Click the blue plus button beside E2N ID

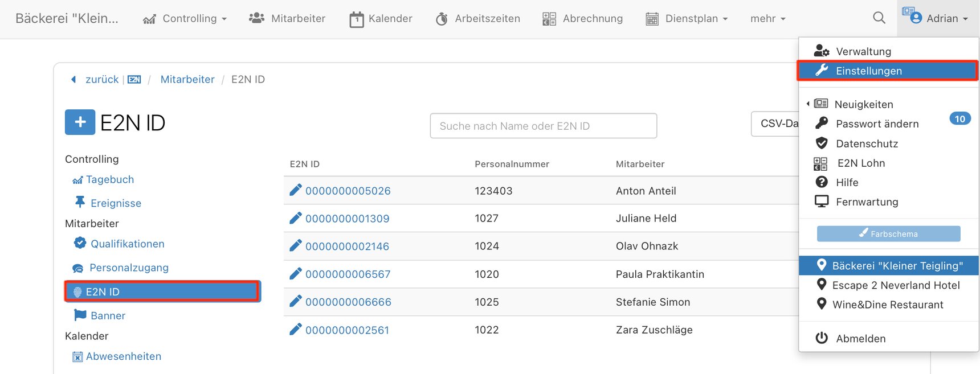point(80,122)
